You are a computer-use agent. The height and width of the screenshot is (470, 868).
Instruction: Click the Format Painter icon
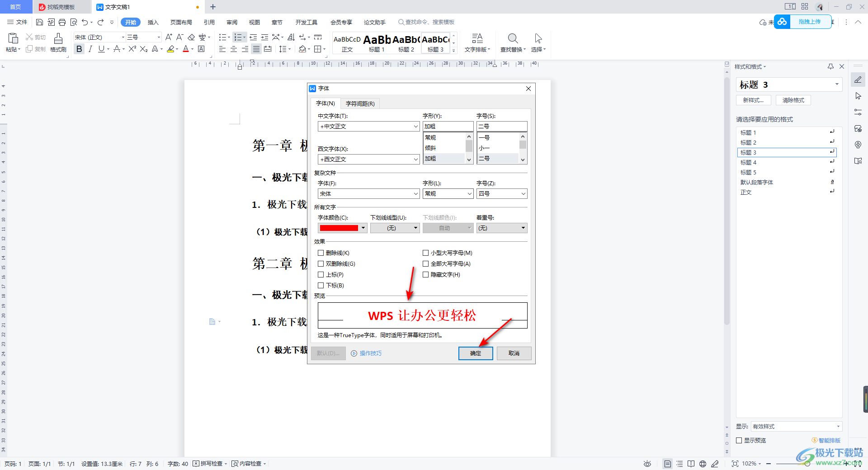(58, 43)
